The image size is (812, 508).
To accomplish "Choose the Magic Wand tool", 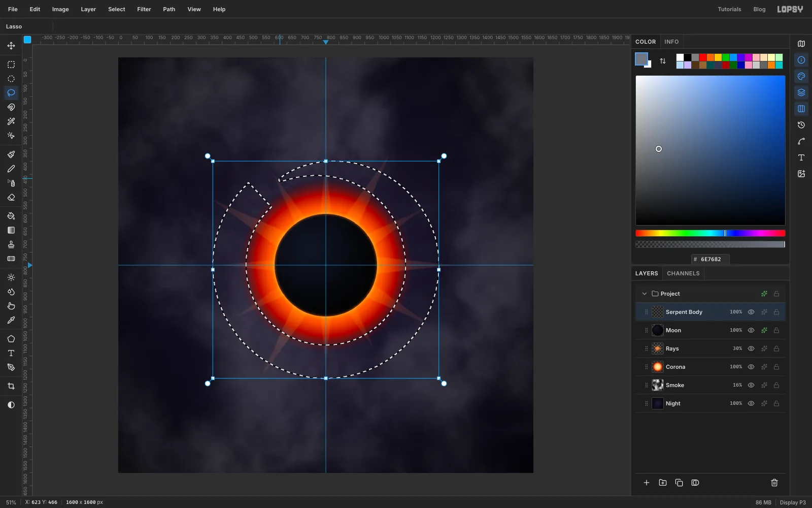I will [x=11, y=121].
